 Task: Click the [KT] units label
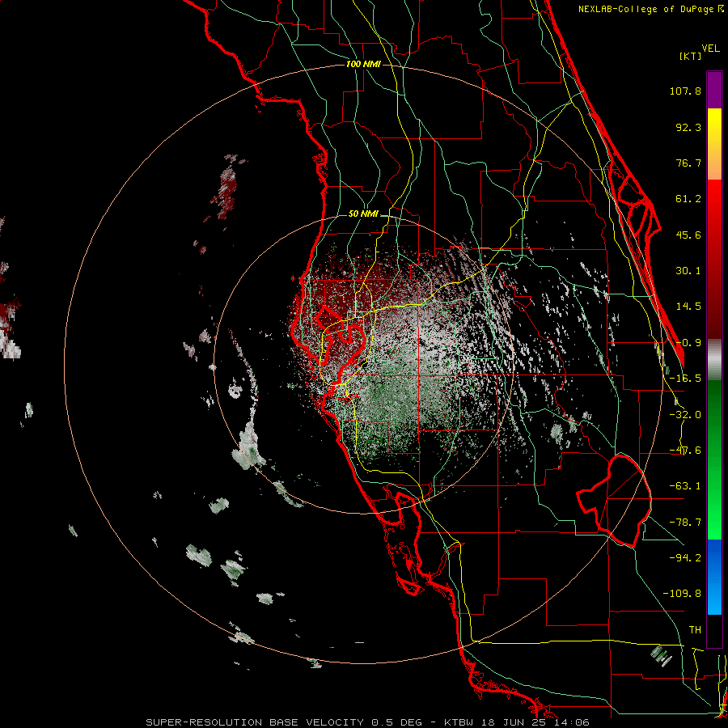point(691,56)
